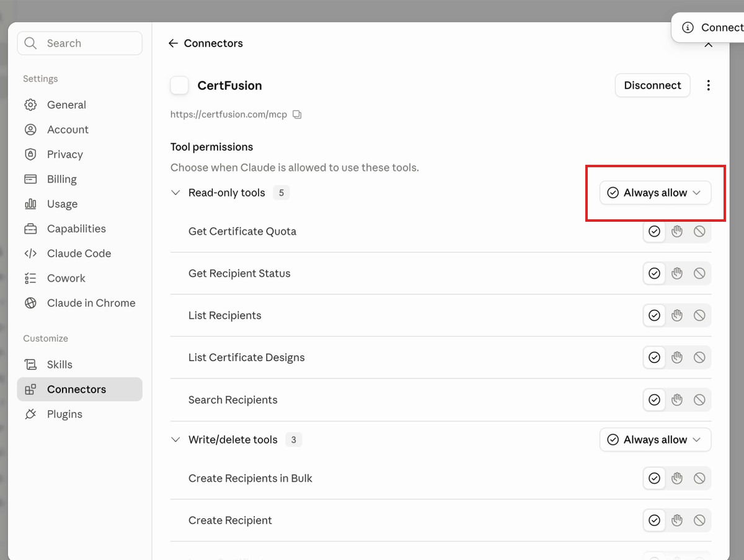Image resolution: width=744 pixels, height=560 pixels.
Task: Set Get Certificate Quota to needs approval
Action: [677, 231]
